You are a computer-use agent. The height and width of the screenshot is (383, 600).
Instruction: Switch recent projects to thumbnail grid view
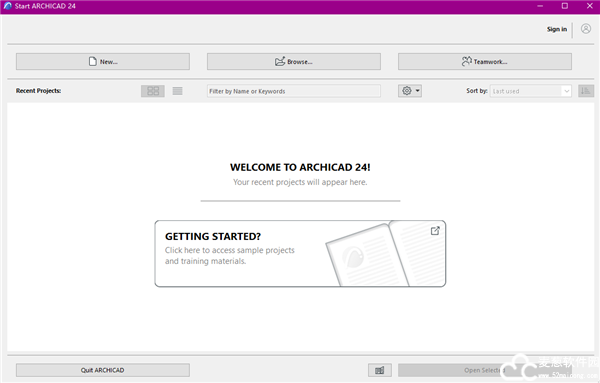(x=153, y=91)
